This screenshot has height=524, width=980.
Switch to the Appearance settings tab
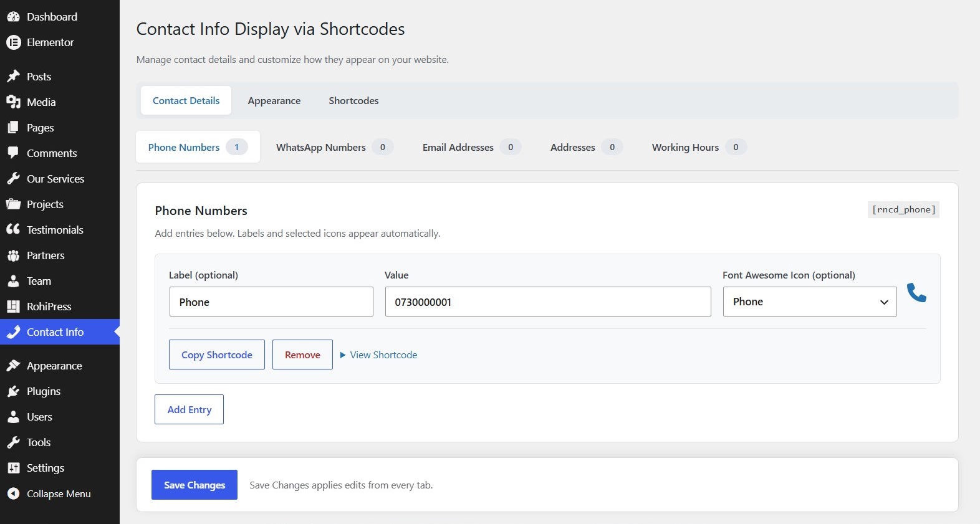click(x=274, y=100)
